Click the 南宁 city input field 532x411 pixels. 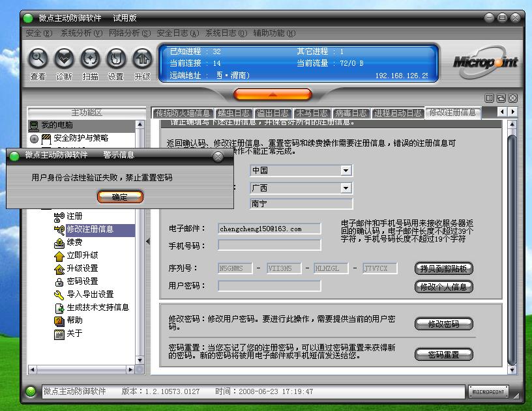coord(301,204)
